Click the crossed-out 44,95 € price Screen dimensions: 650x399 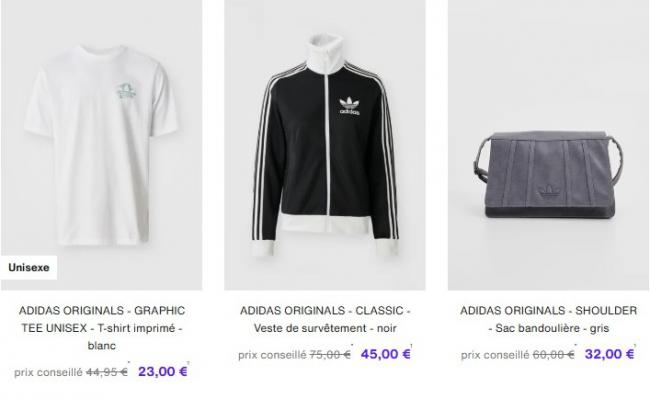(107, 372)
